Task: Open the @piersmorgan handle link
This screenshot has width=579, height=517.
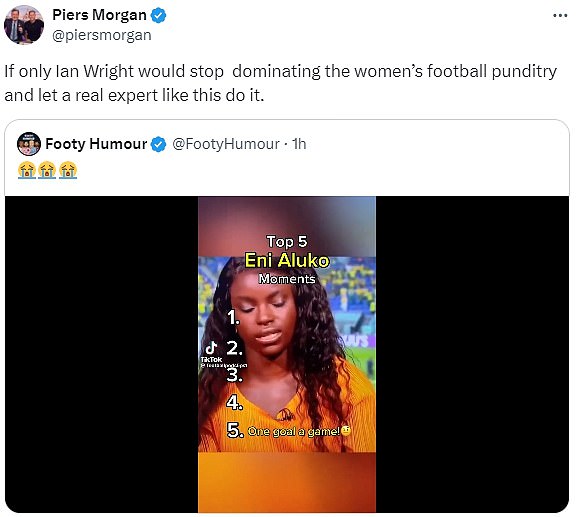Action: tap(102, 35)
